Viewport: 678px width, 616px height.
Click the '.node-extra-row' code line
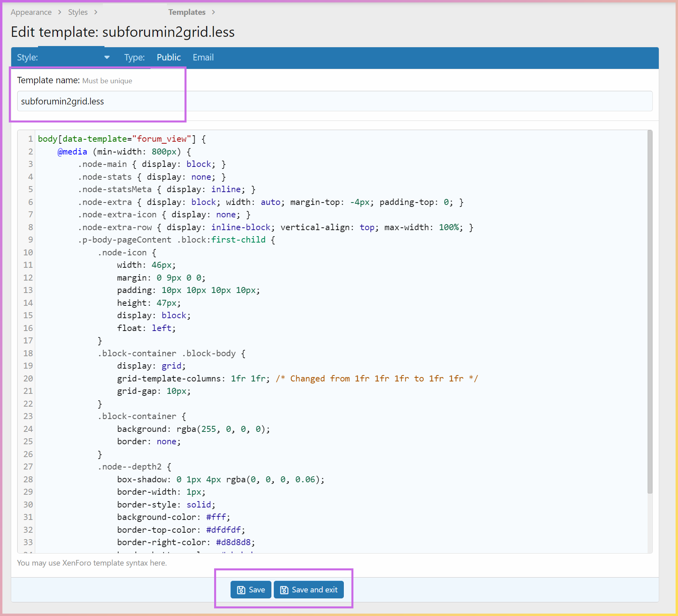click(x=276, y=227)
